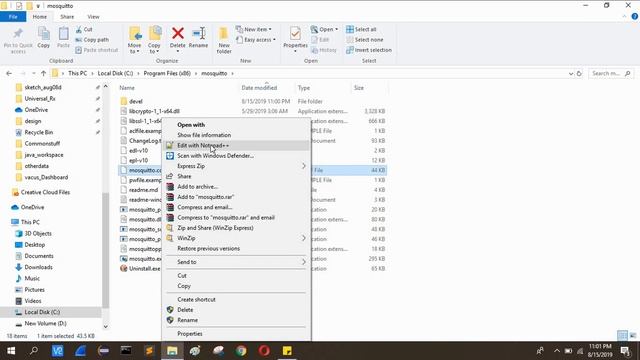640x360 pixels.
Task: Choose Properties in context menu
Action: click(236, 334)
